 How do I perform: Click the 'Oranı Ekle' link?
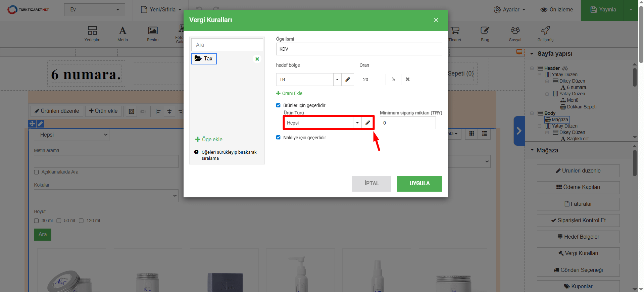coord(289,93)
